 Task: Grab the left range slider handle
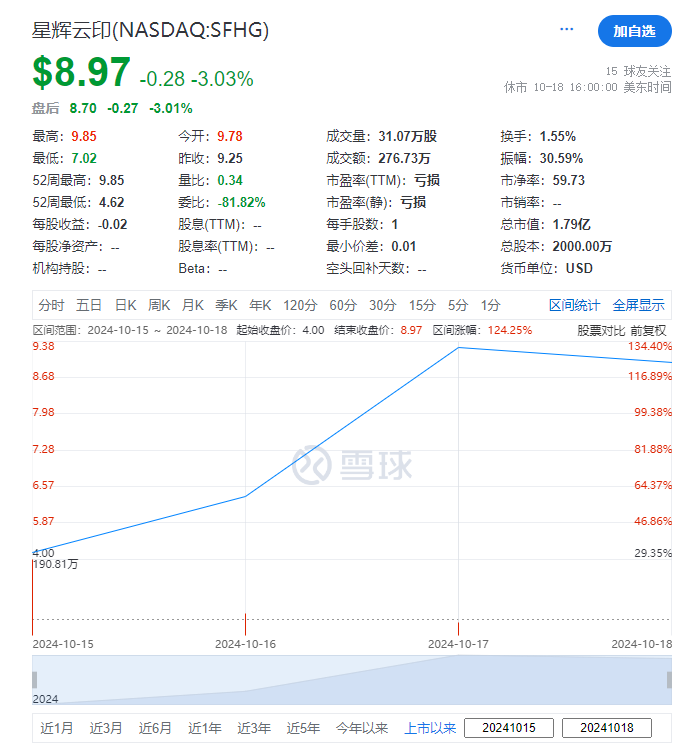click(35, 680)
